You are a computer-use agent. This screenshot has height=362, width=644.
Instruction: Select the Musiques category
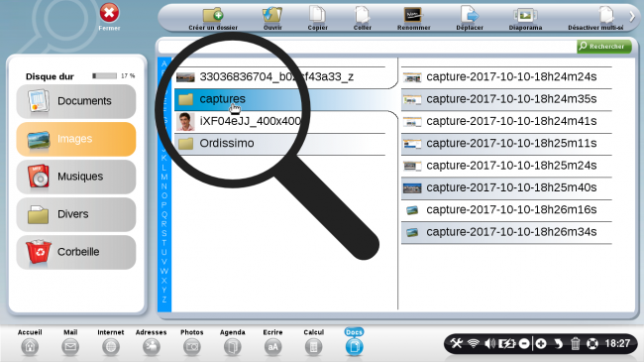pos(76,177)
